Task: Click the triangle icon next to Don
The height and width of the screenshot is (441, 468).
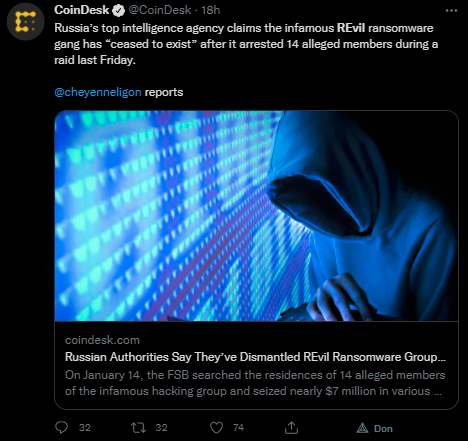Action: tap(362, 428)
